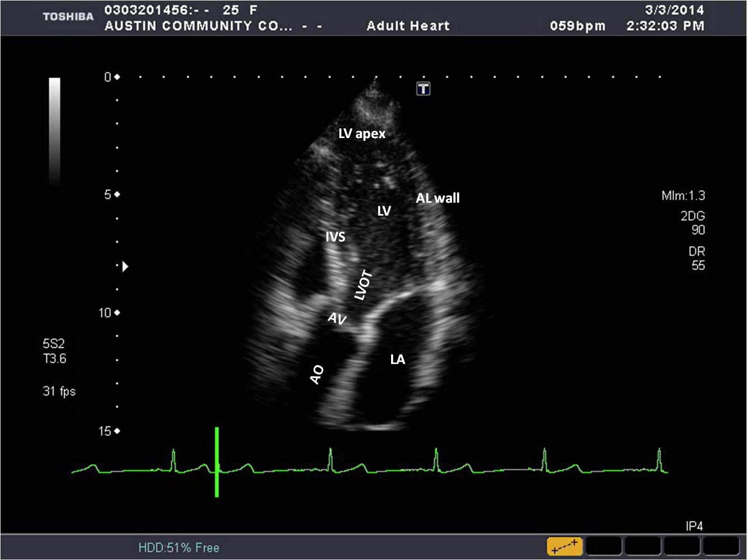Click the 2DG 90 gain readout
The image size is (747, 560).
[692, 223]
